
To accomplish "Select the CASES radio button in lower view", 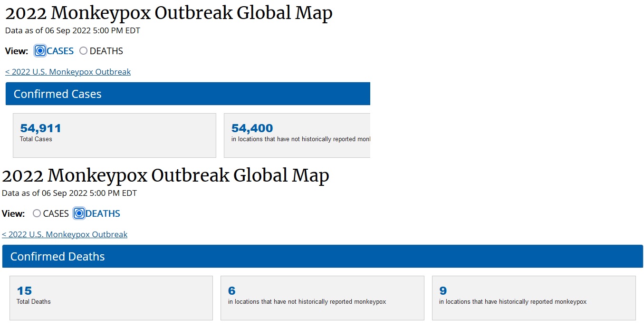I will (x=37, y=213).
